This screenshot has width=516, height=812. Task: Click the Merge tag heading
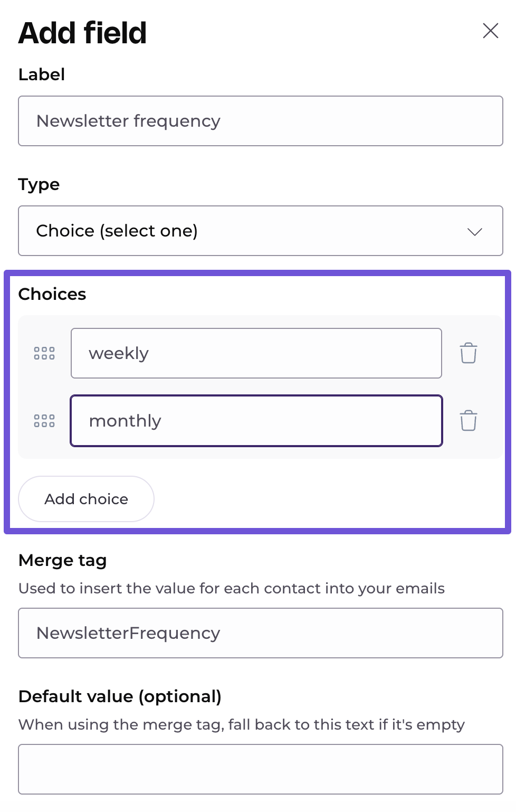point(63,560)
